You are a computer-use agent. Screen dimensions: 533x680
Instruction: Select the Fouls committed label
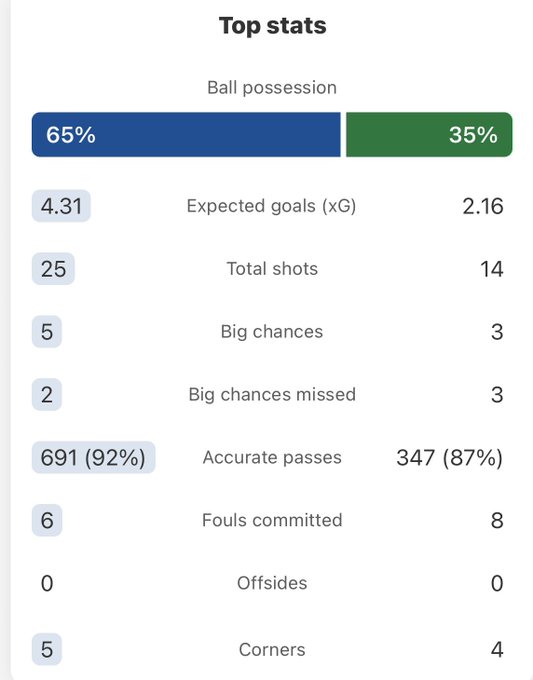tap(272, 520)
